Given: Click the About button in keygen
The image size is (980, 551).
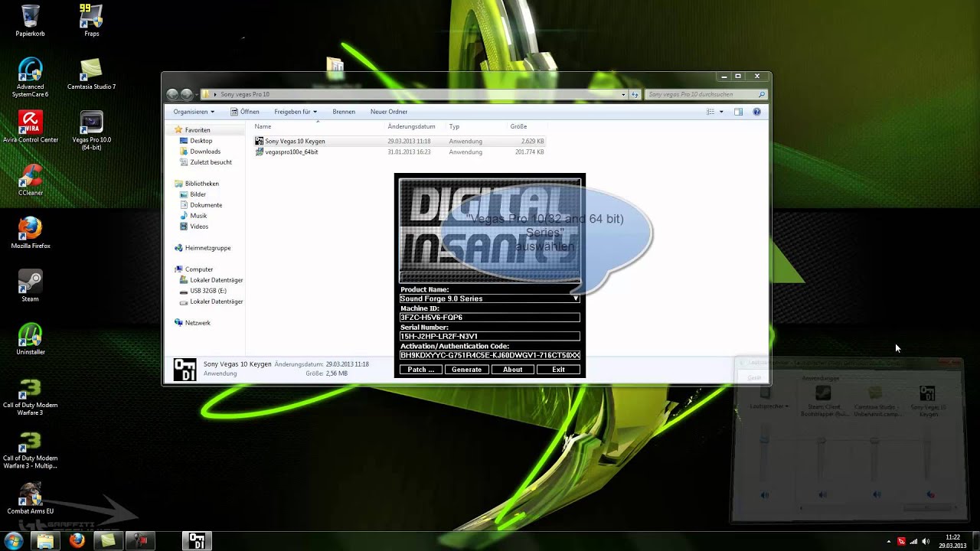Looking at the screenshot, I should click(x=512, y=370).
